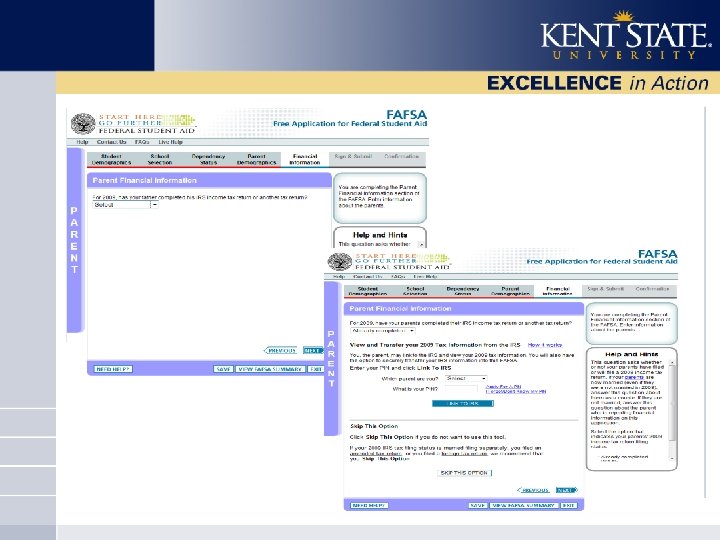720x540 pixels.
Task: Open Contact Us in upper-left FAFSA page
Action: click(111, 142)
